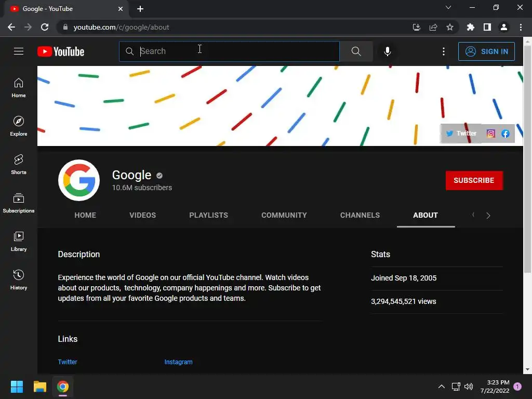
Task: Click '3,294,545,521 views' text
Action: coord(403,301)
